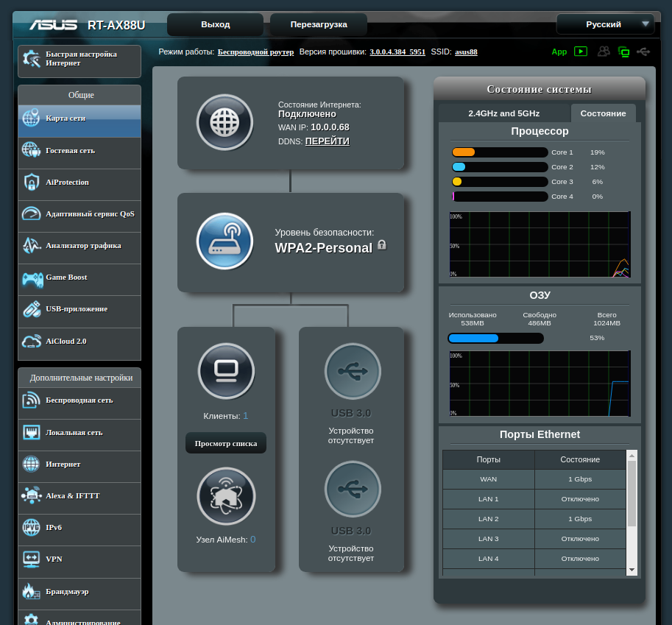Viewport: 672px width, 625px height.
Task: Select the router security level icon
Action: pos(224,241)
